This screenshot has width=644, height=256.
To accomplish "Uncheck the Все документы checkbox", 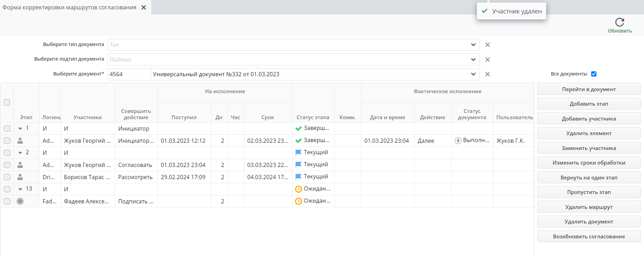I will pyautogui.click(x=594, y=74).
